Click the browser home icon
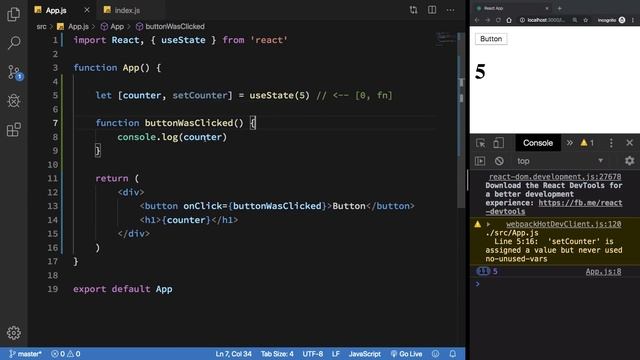 (509, 20)
